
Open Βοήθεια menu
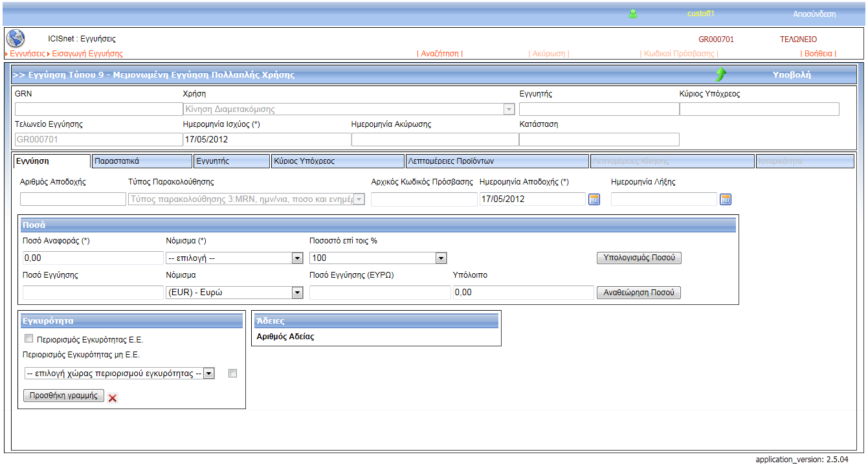tap(818, 54)
